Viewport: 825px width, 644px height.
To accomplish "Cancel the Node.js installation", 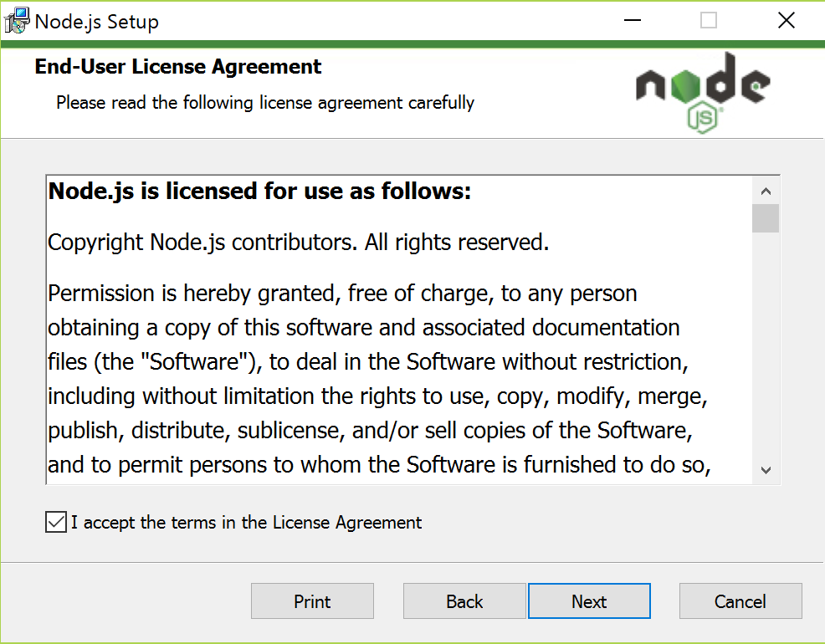I will click(740, 601).
